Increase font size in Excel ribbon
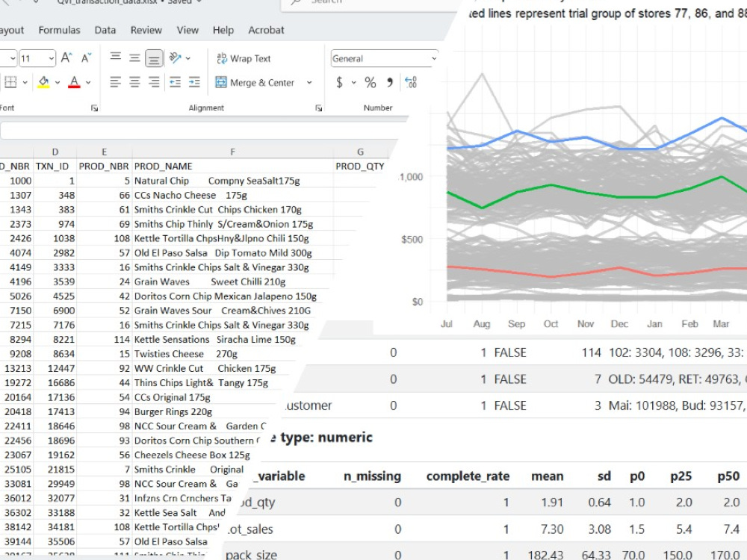Viewport: 747px width, 560px height. coord(66,58)
